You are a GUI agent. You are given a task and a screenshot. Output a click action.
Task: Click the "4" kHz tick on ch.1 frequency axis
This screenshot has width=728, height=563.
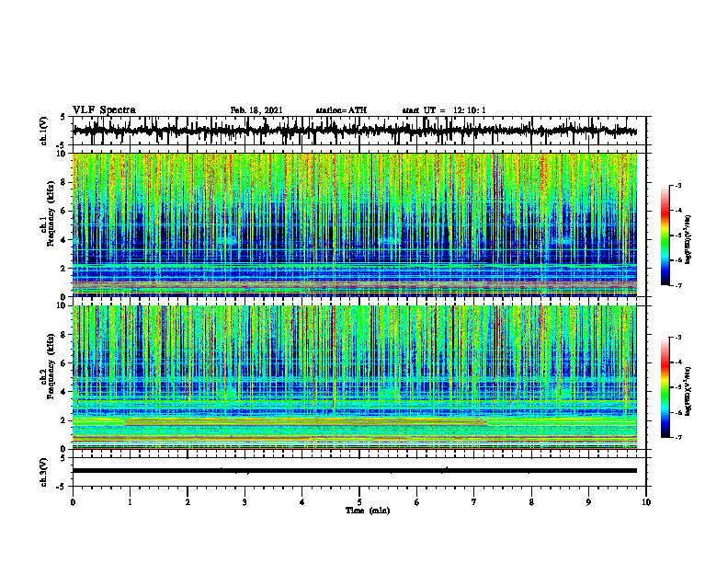coord(64,240)
